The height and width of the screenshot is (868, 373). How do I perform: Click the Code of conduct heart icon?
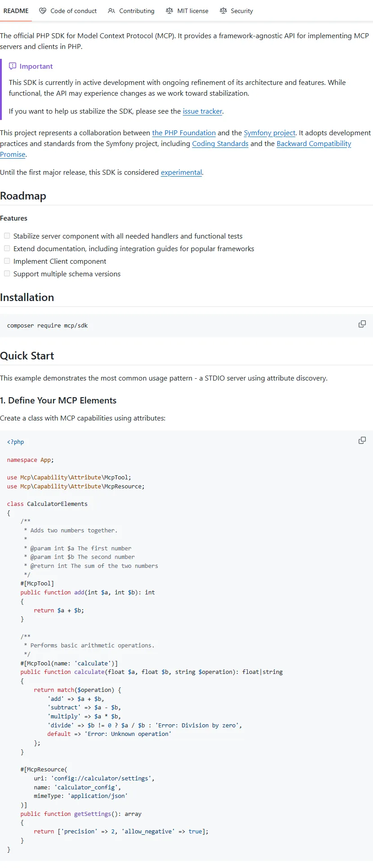click(x=43, y=11)
